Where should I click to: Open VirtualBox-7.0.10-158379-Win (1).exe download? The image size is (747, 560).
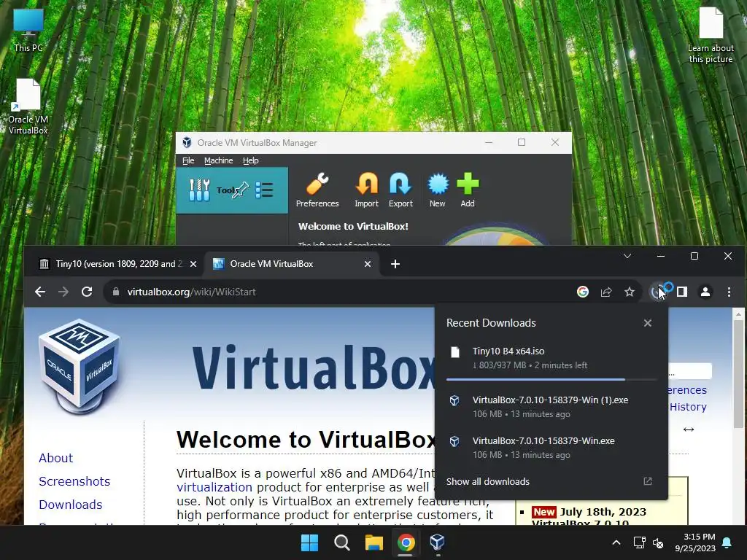pos(551,407)
